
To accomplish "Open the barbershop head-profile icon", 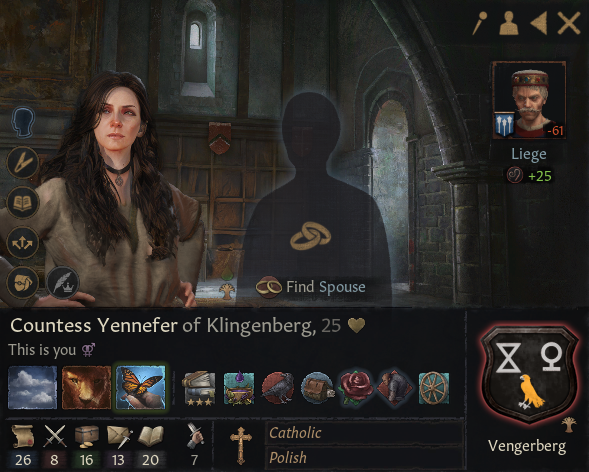I will pyautogui.click(x=23, y=122).
